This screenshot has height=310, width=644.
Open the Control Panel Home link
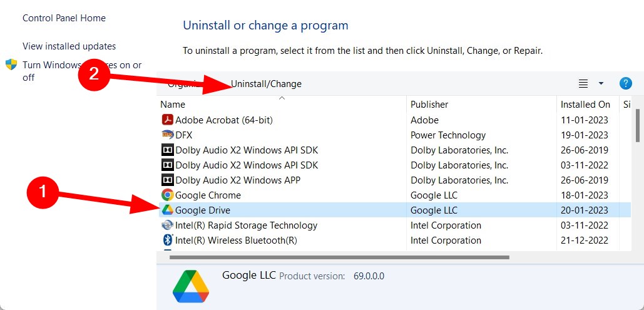pos(64,18)
